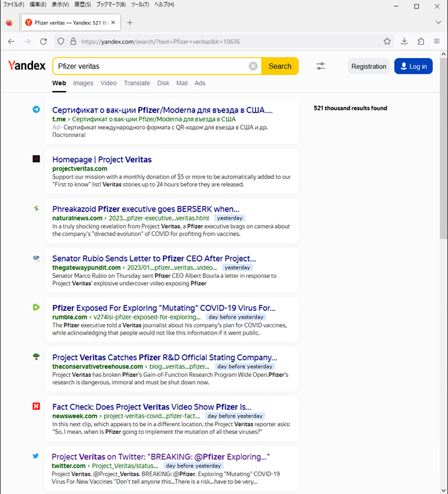Open the Translate tab
Screen dimensions: 448x494
pos(137,83)
